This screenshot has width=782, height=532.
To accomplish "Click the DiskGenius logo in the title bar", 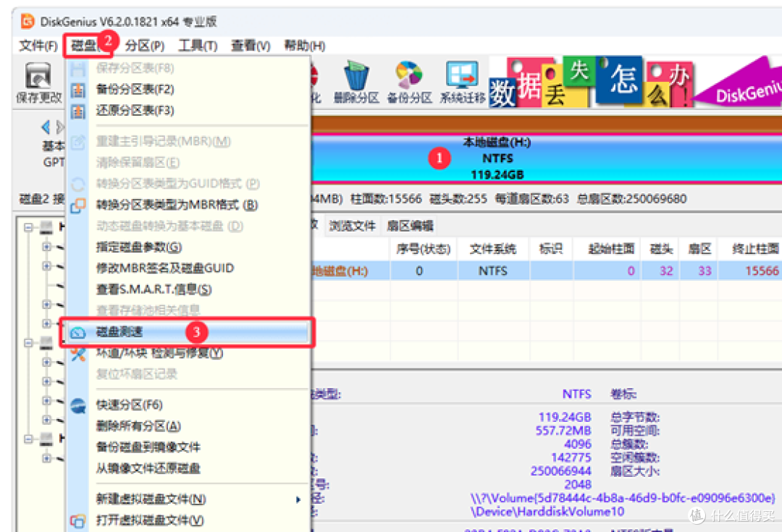I will [28, 22].
